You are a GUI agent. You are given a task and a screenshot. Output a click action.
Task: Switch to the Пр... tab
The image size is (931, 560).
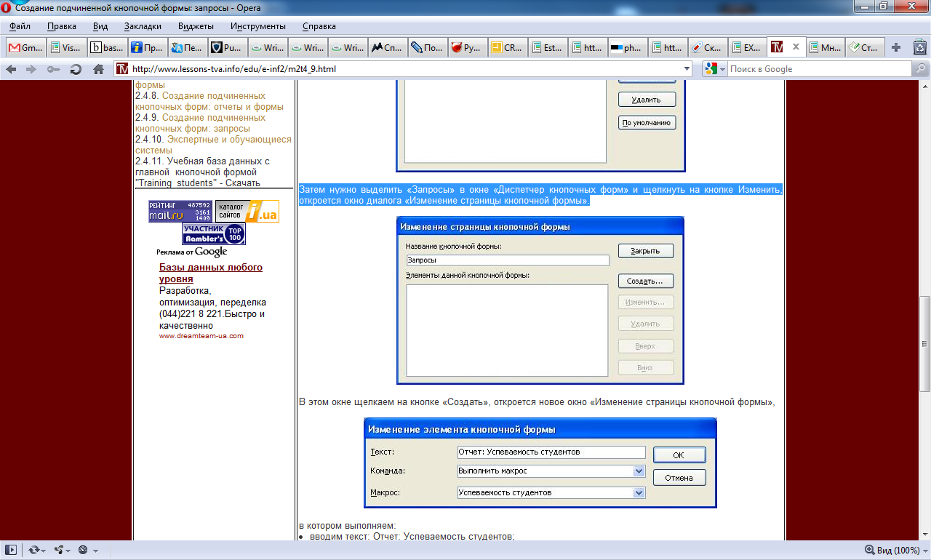coord(148,48)
